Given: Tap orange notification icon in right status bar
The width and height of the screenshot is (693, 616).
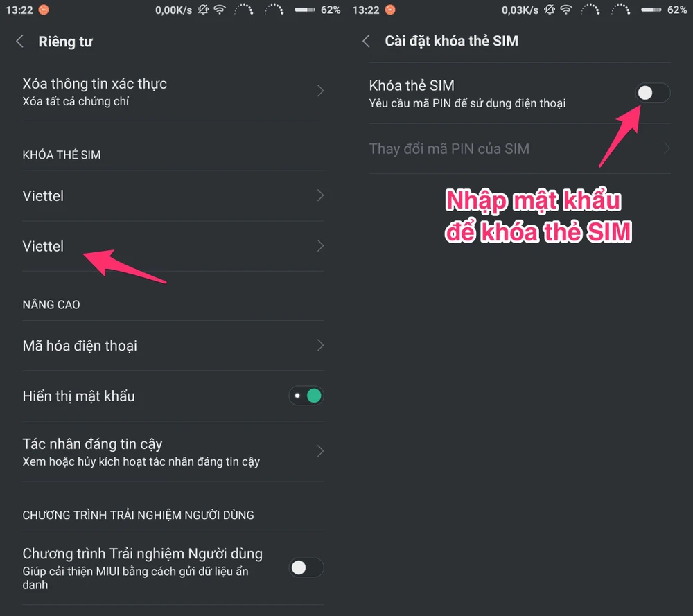Looking at the screenshot, I should tap(390, 10).
